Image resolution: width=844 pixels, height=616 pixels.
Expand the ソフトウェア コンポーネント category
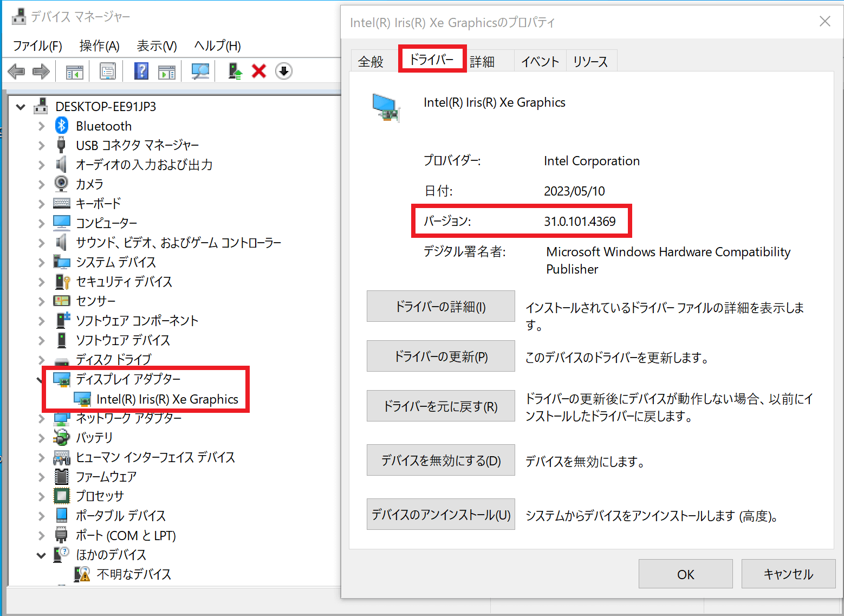coord(41,321)
